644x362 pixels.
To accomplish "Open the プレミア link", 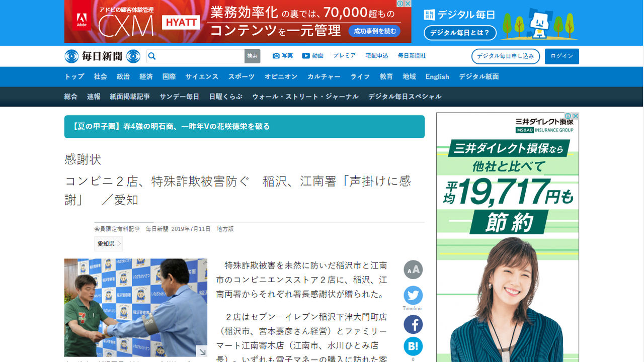I will [344, 56].
